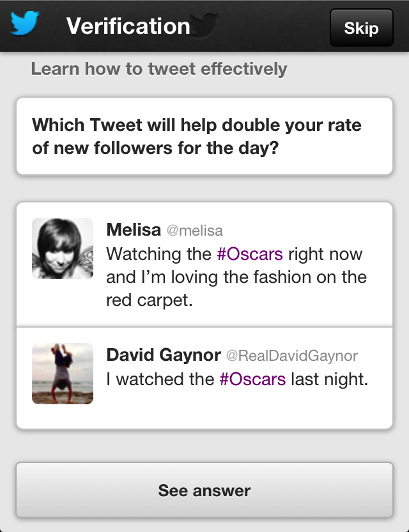Select the Learn how to tweet effectively heading

point(159,69)
